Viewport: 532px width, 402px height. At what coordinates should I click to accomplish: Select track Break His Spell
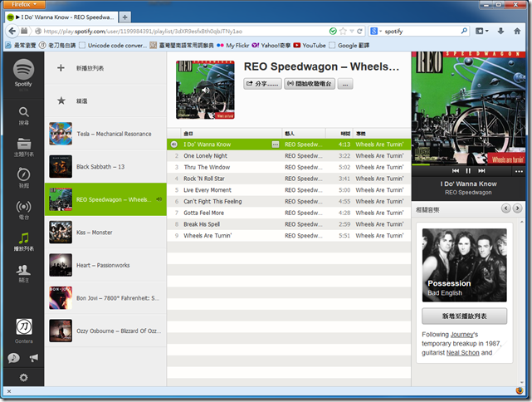pos(289,224)
